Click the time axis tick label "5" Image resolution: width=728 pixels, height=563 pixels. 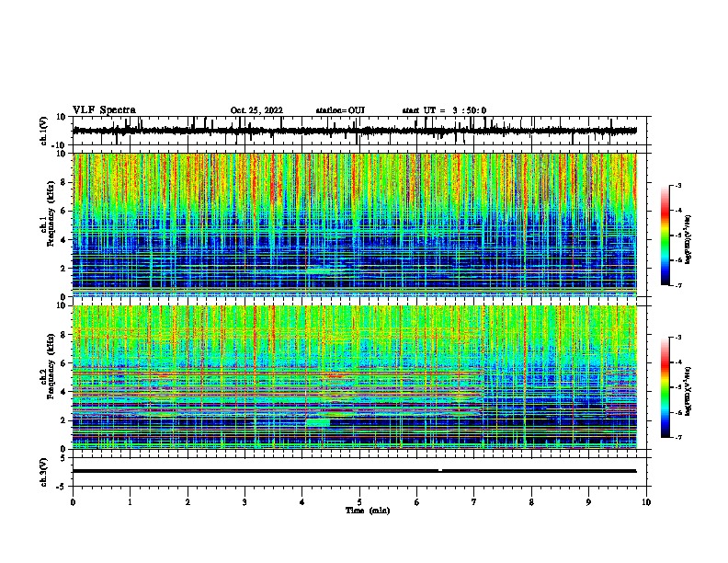click(359, 502)
